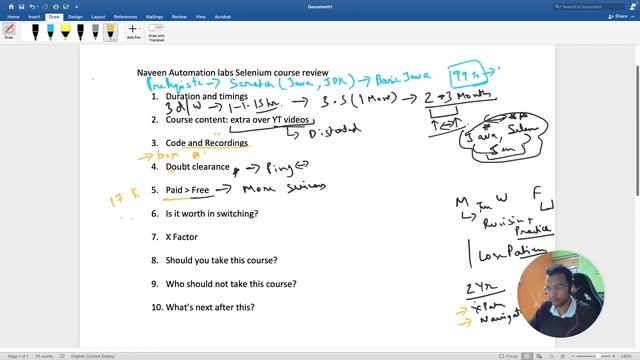This screenshot has width=640, height=360.
Task: Collapse the ribbon with the chevron
Action: [x=633, y=17]
